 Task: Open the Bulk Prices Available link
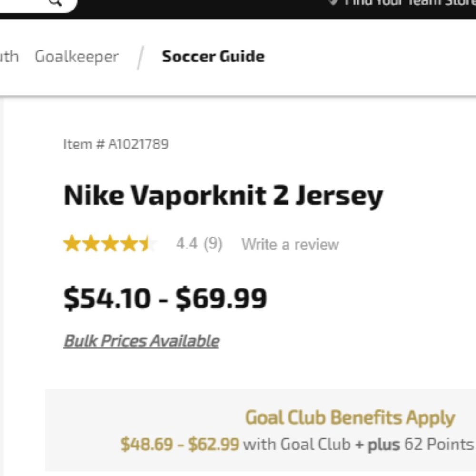[141, 340]
